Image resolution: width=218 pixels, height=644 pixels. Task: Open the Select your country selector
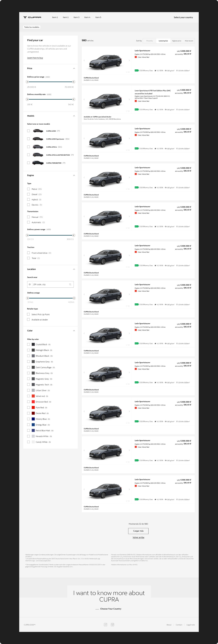183,18
